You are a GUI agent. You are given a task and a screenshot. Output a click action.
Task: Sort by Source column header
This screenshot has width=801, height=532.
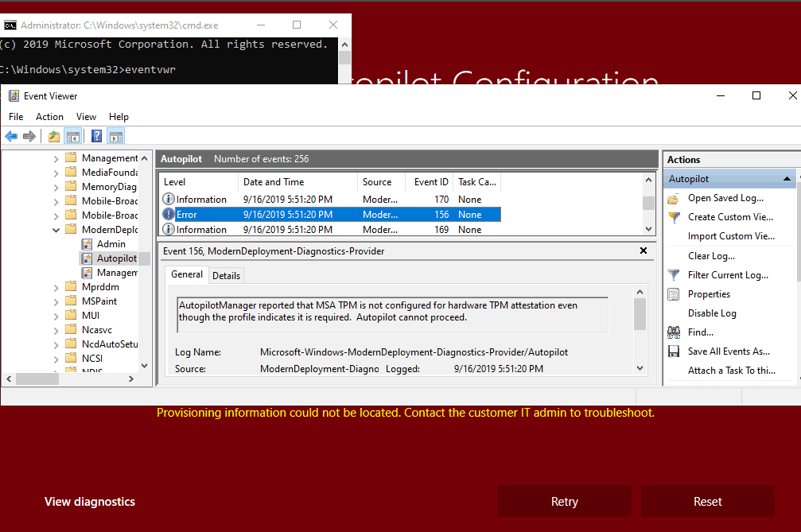click(x=382, y=182)
